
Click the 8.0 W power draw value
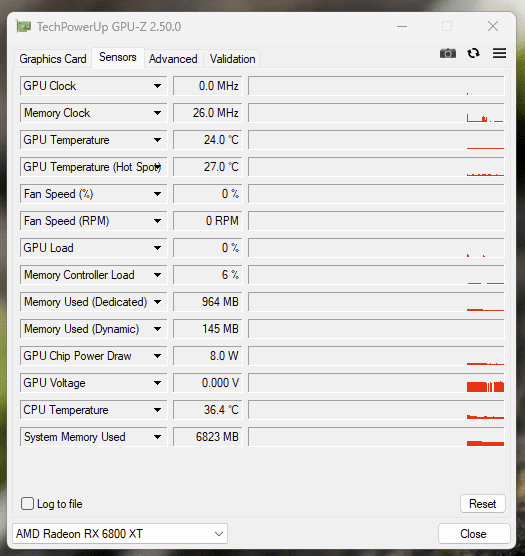[x=208, y=356]
